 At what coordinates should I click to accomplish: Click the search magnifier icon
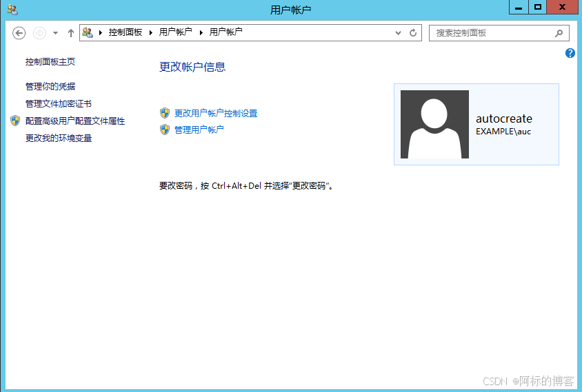tap(559, 33)
